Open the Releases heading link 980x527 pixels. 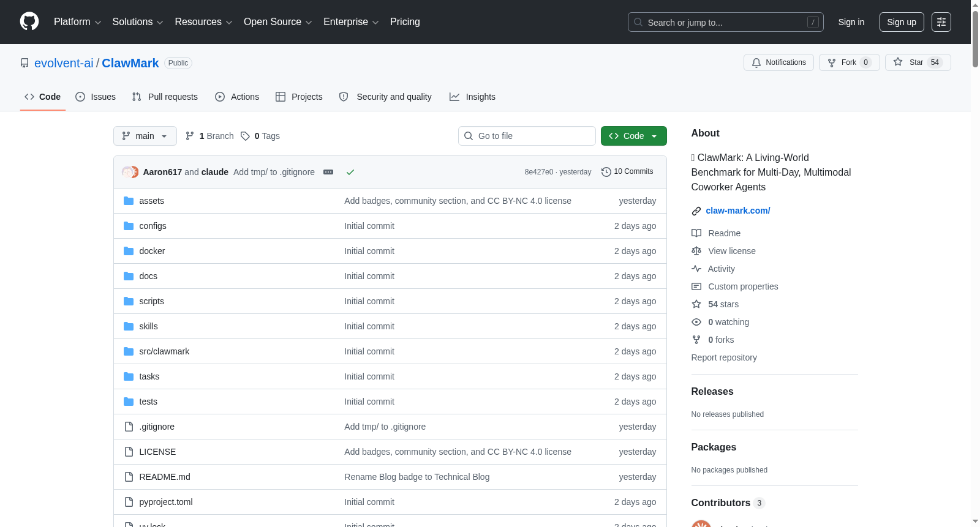[x=712, y=391]
